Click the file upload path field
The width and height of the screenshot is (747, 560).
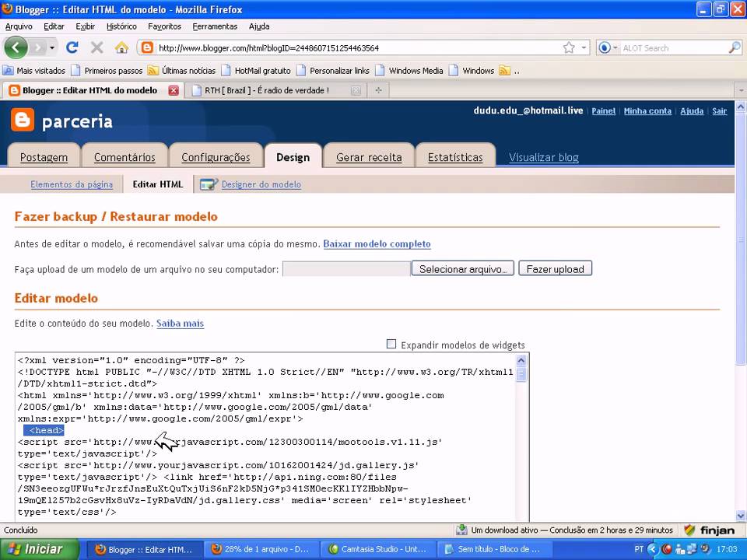(346, 268)
